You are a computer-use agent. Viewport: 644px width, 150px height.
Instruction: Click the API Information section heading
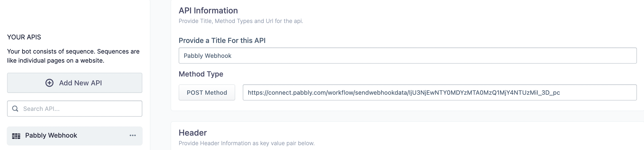click(x=208, y=11)
